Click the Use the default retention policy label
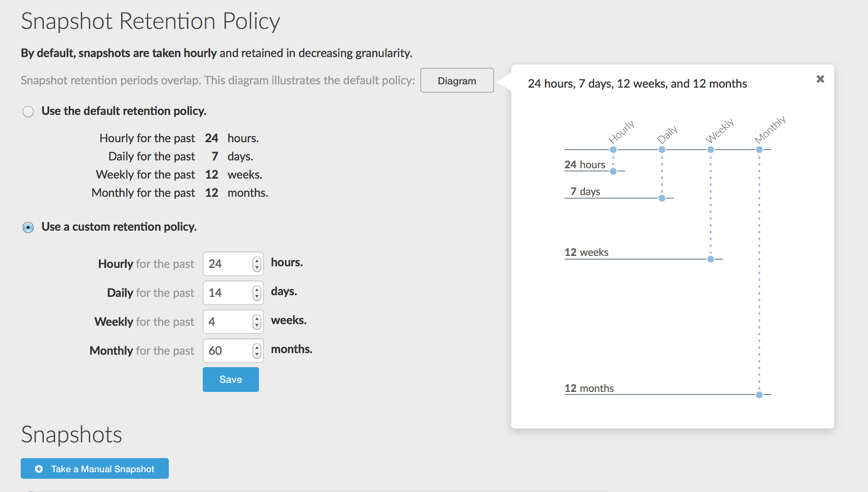 pos(124,111)
